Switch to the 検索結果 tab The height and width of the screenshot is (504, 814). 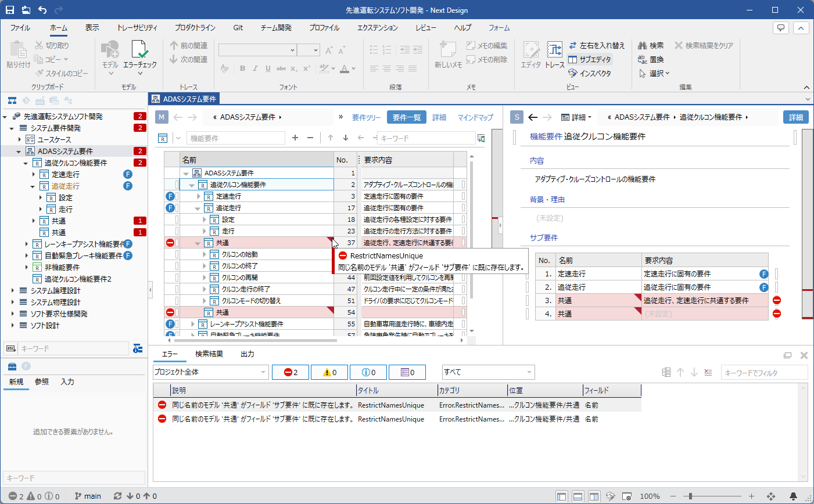(209, 354)
